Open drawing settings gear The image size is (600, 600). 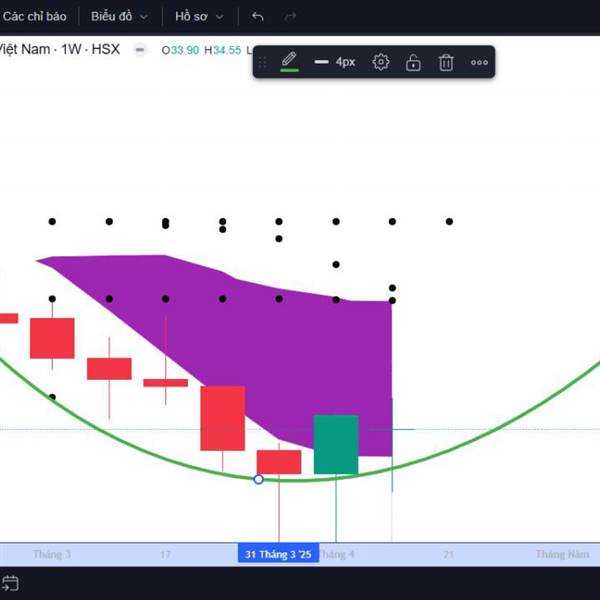coord(381,62)
